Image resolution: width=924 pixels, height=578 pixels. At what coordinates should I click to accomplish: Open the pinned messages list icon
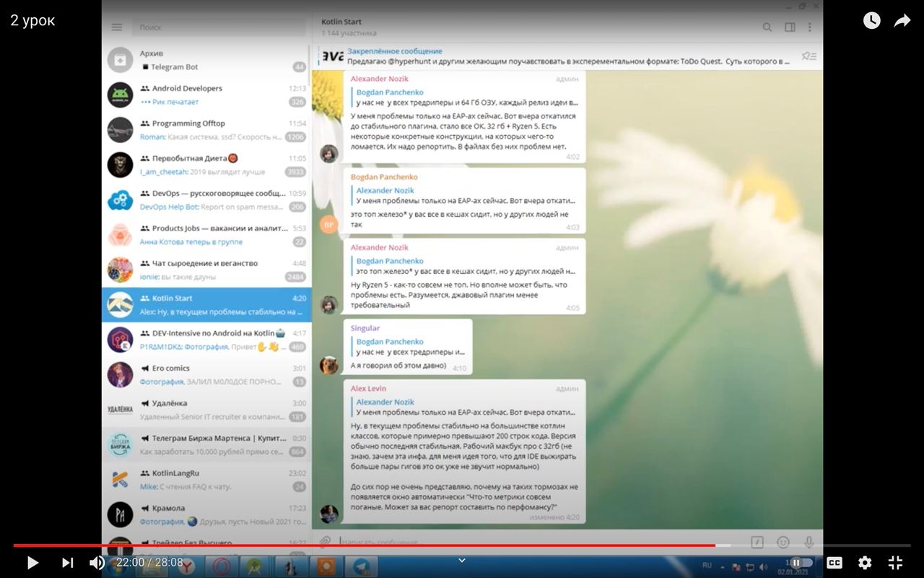[x=809, y=56]
